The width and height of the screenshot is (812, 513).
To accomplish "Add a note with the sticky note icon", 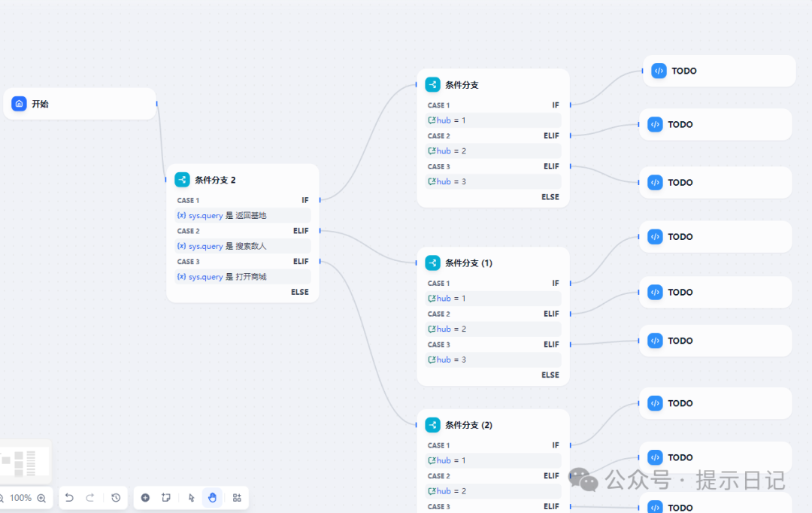I will coord(166,498).
